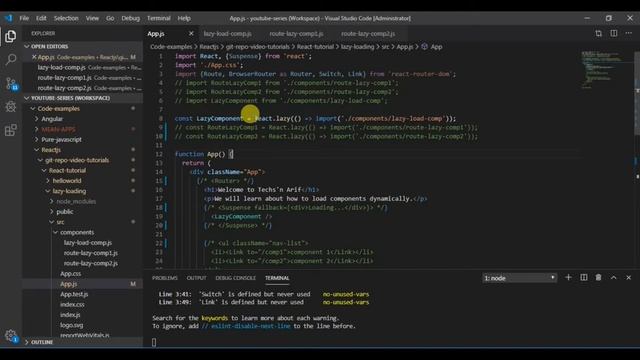Split the editor to the right

pos(613,33)
